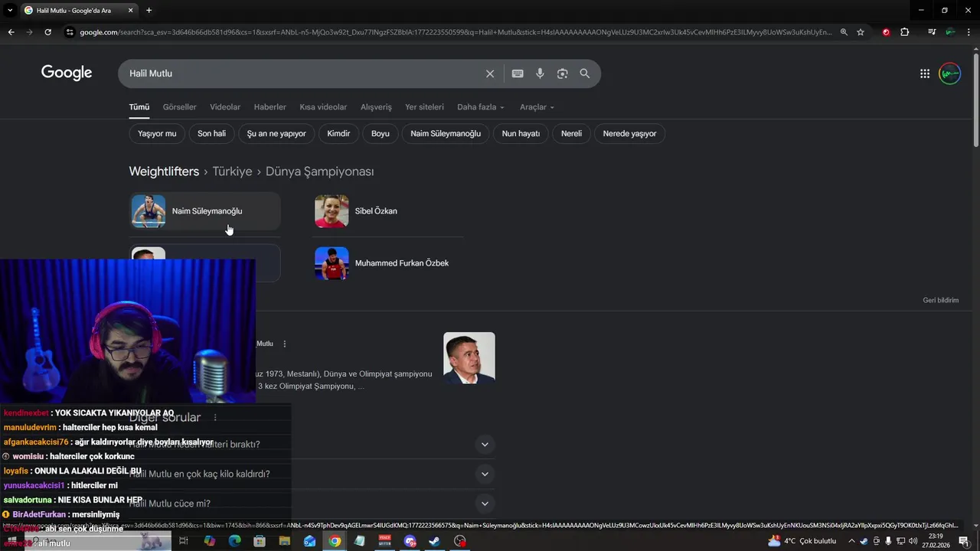This screenshot has height=551, width=980.
Task: Open the Araçlar tools dropdown
Action: pos(537,107)
